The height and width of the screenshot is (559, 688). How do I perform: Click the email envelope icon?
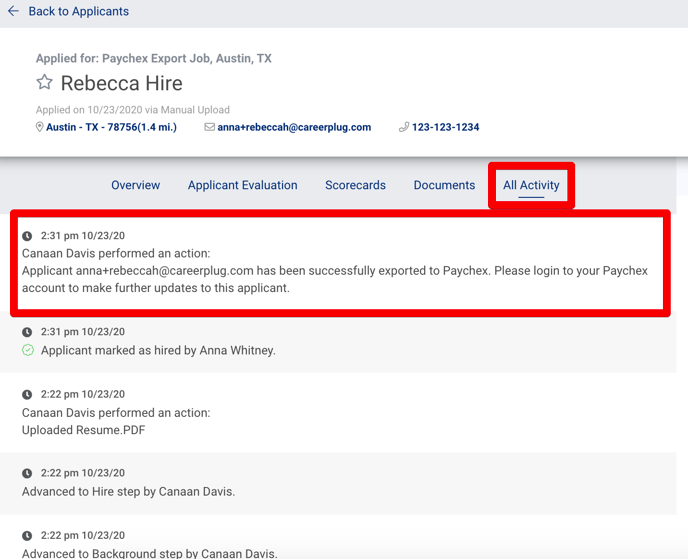tap(210, 127)
